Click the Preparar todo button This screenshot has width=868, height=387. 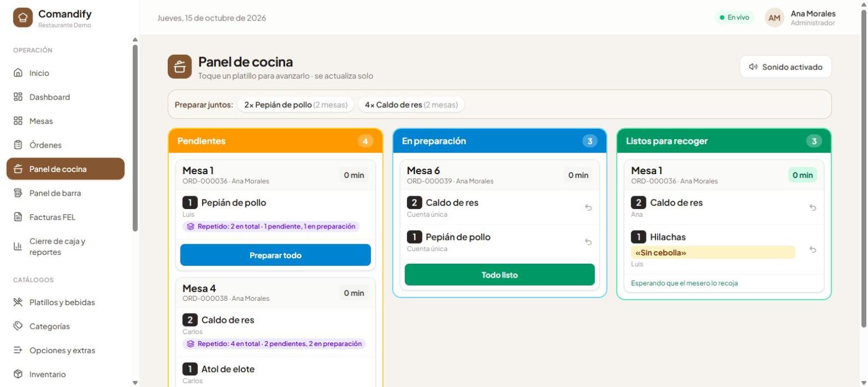[x=275, y=255]
